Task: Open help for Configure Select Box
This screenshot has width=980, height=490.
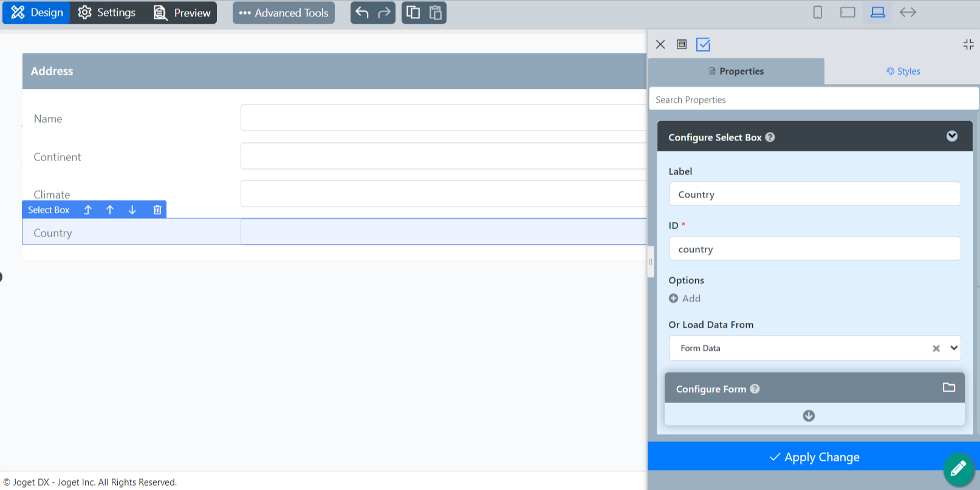Action: [770, 137]
